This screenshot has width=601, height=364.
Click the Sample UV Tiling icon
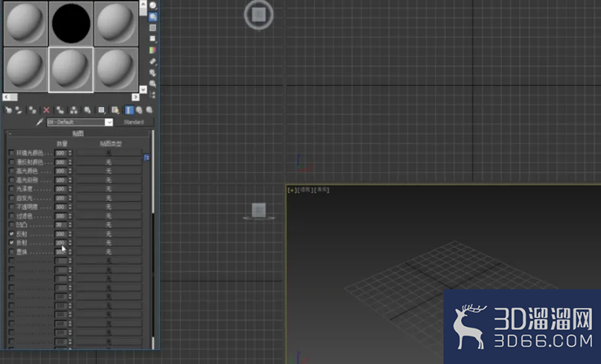point(153,39)
